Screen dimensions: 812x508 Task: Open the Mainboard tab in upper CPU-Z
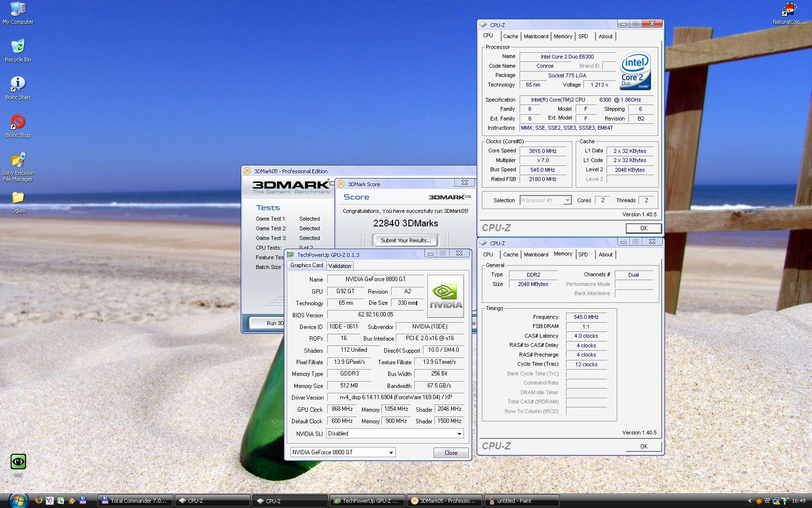(x=536, y=36)
